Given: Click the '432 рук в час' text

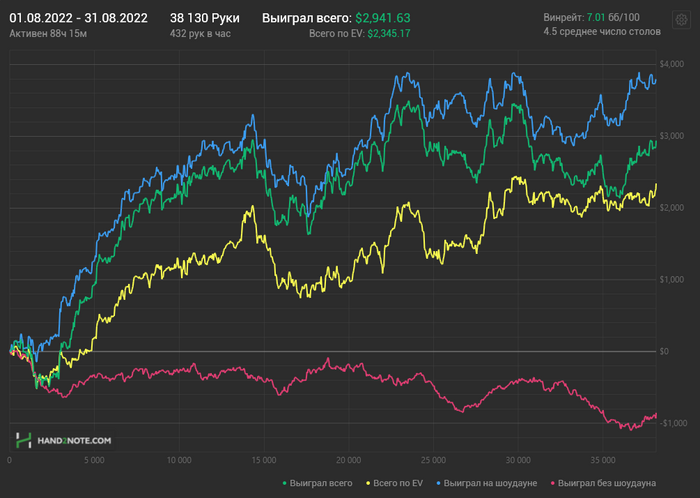Looking at the screenshot, I should coord(200,34).
